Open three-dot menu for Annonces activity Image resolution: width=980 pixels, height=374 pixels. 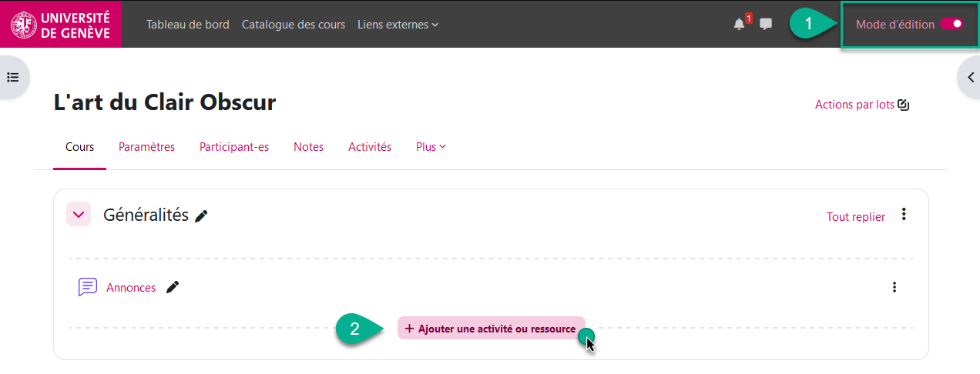coord(894,287)
